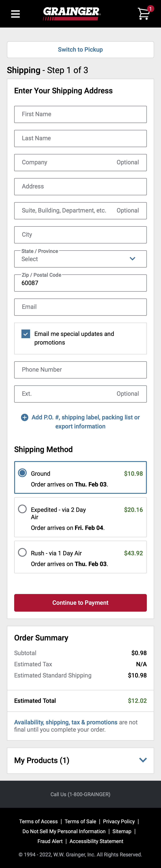The height and width of the screenshot is (868, 161).
Task: Open the Accessibility Statement link
Action: click(96, 841)
